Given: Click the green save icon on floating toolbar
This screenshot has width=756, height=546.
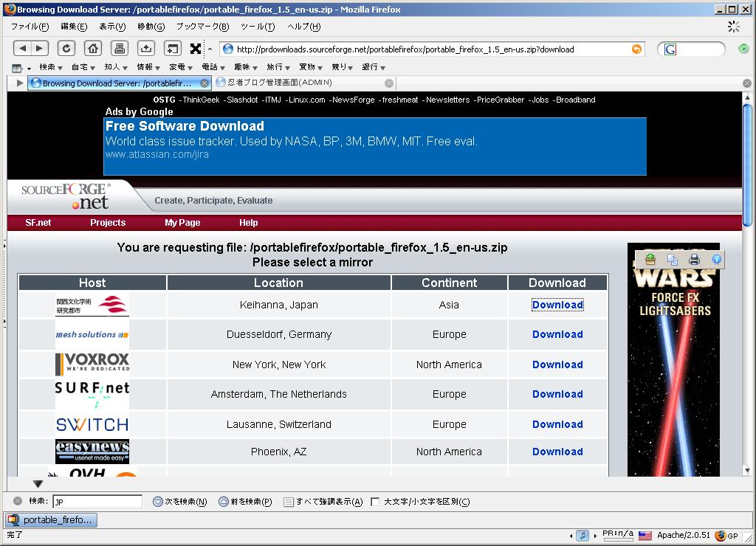Looking at the screenshot, I should 650,260.
